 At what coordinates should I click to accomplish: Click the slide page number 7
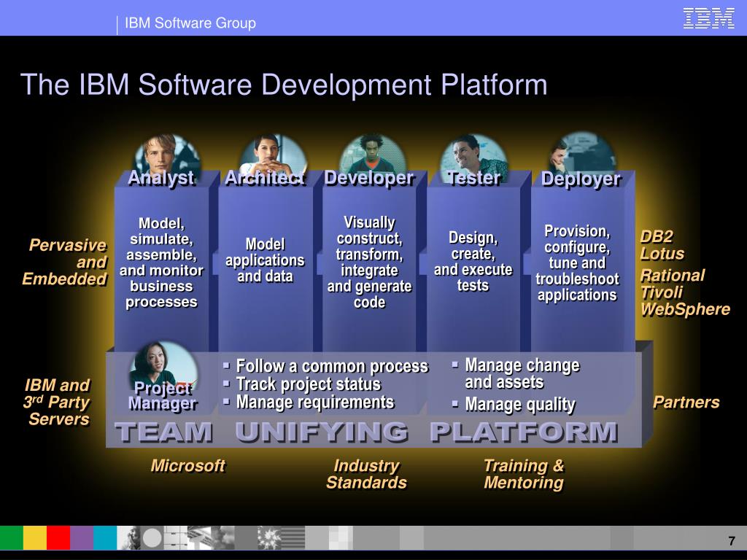732,541
